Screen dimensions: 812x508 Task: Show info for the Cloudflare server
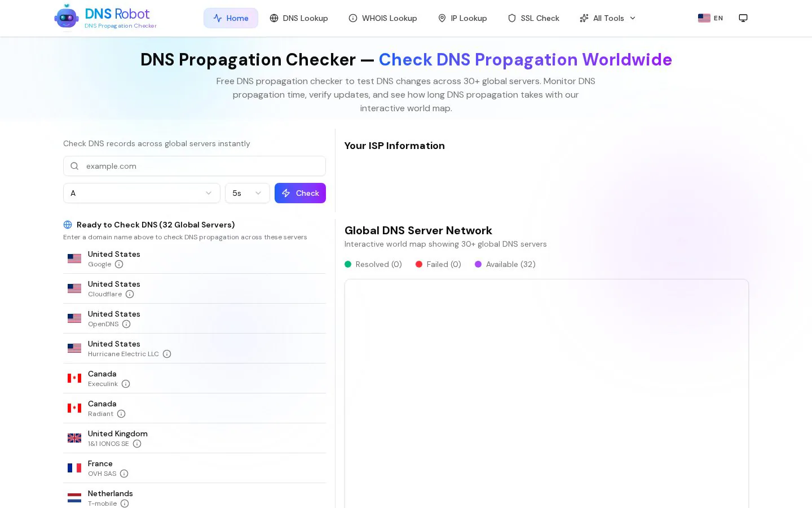[x=130, y=294]
